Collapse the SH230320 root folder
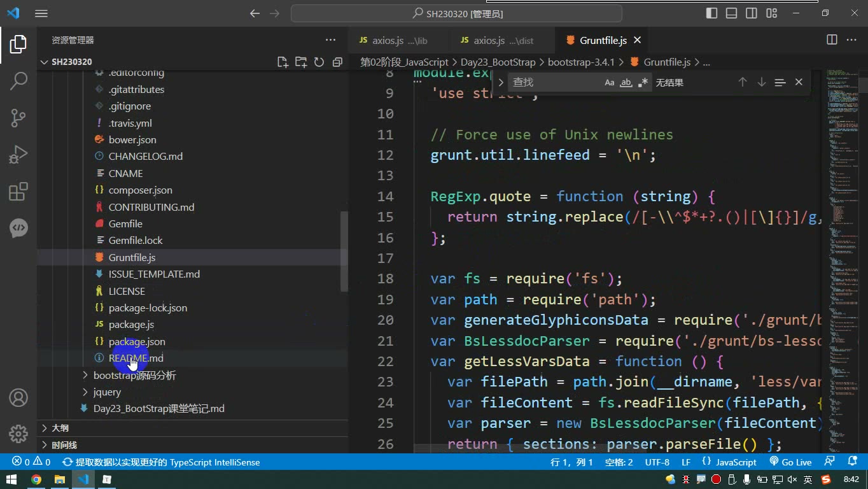 tap(71, 62)
